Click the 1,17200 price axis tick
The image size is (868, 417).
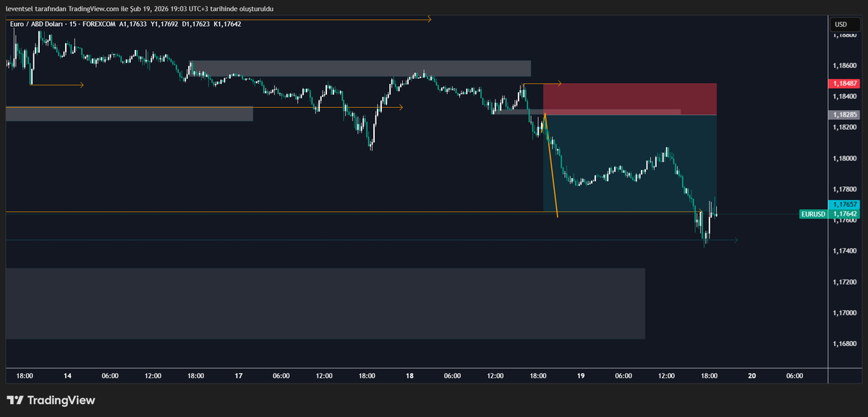point(844,282)
